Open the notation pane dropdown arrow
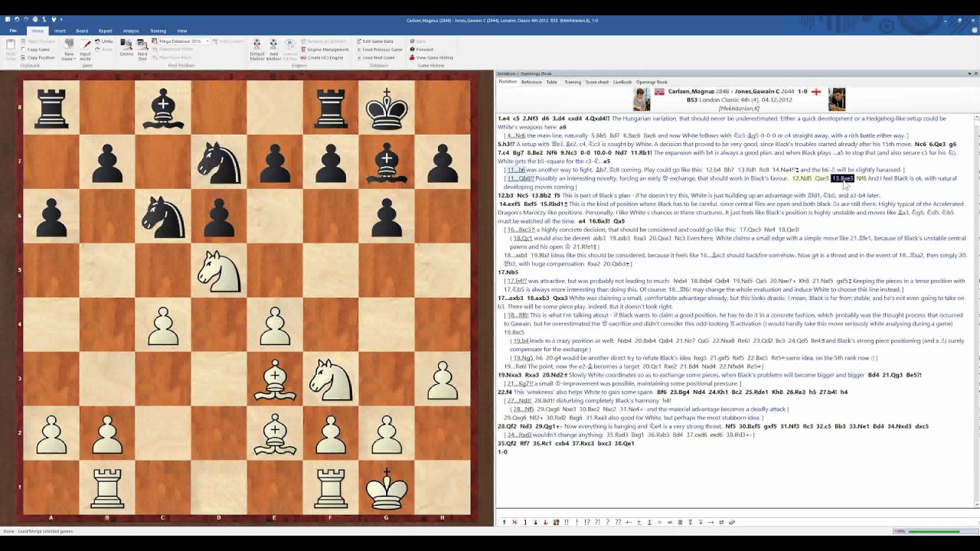980x551 pixels. click(969, 73)
